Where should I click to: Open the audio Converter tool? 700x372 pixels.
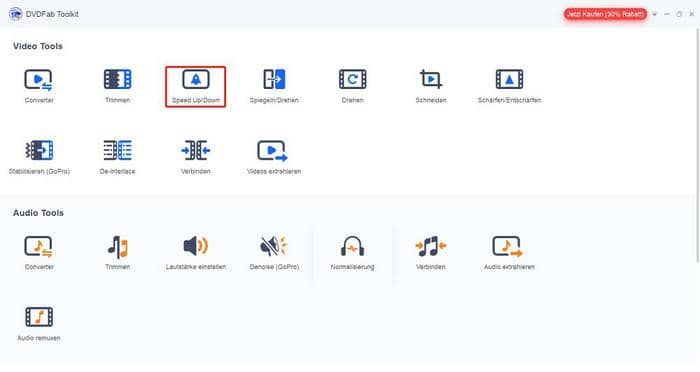[x=39, y=253]
